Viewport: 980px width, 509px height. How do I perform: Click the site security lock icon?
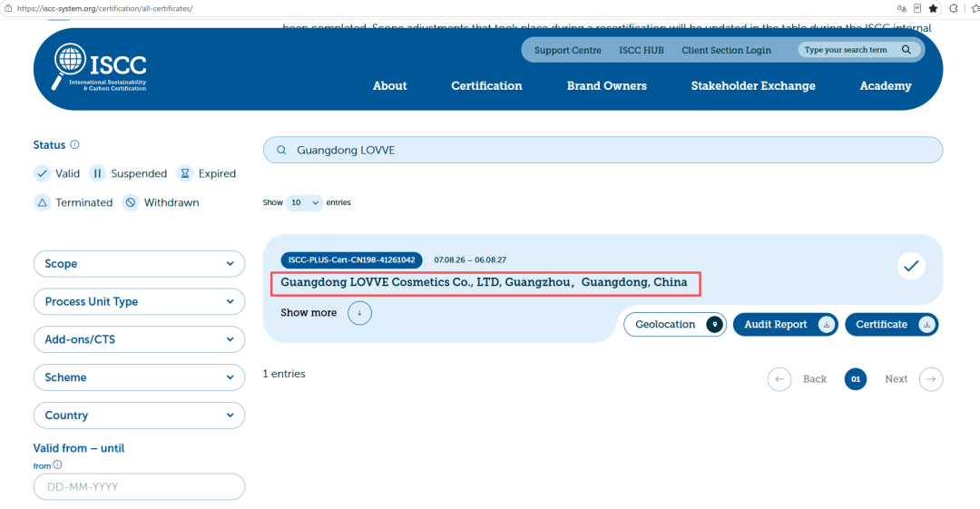click(x=8, y=8)
